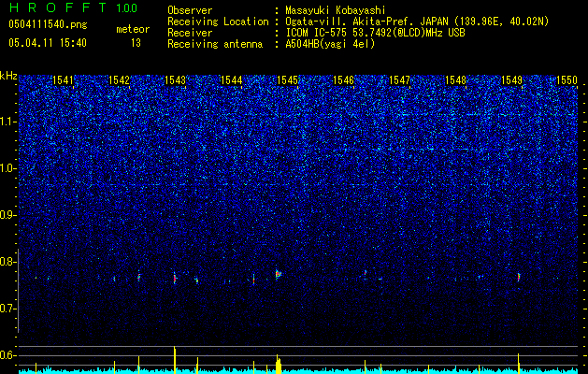
Task: Click the 1545 time axis label
Action: (x=287, y=79)
